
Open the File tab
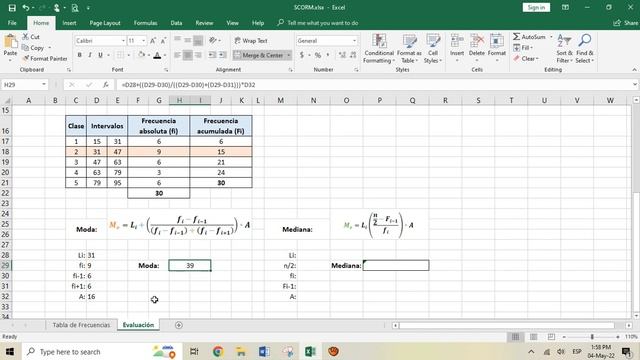tap(12, 23)
